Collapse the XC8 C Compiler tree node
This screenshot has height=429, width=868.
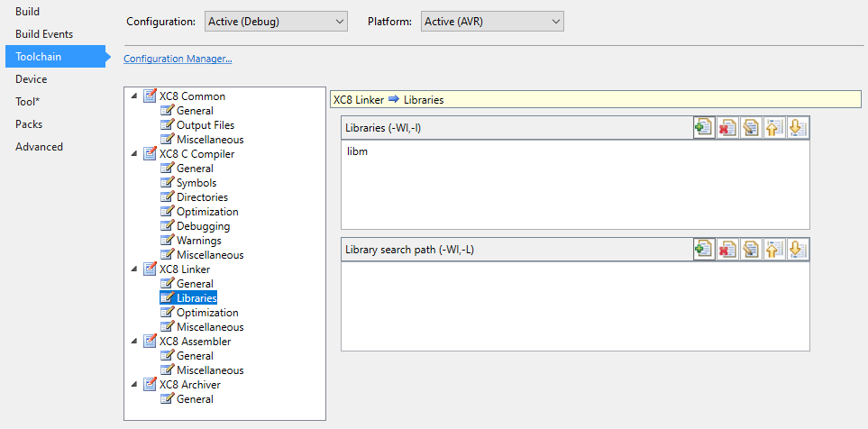click(x=135, y=154)
